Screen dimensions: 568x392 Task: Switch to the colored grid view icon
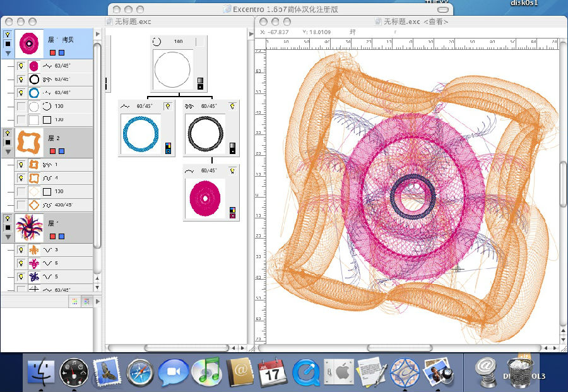(x=74, y=302)
